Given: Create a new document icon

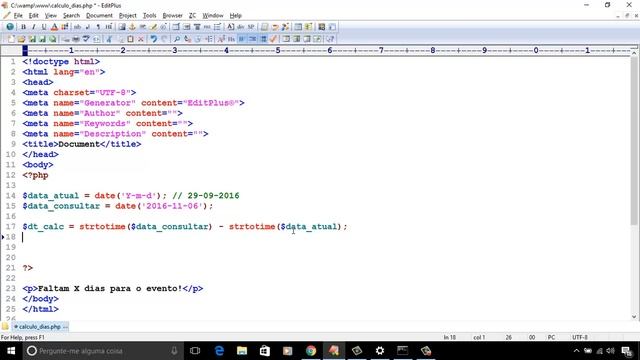Looking at the screenshot, I should tap(11, 39).
